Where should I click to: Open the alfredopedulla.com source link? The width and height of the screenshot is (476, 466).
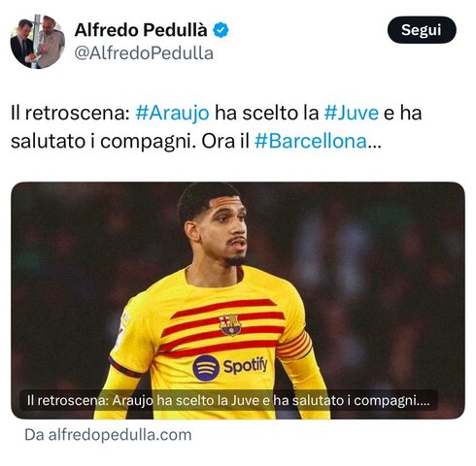pyautogui.click(x=108, y=435)
